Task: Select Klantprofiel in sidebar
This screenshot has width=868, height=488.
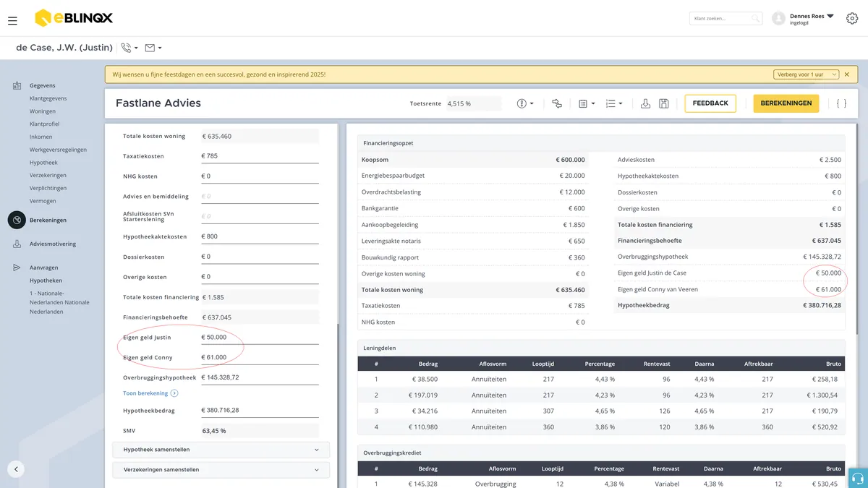Action: [44, 124]
